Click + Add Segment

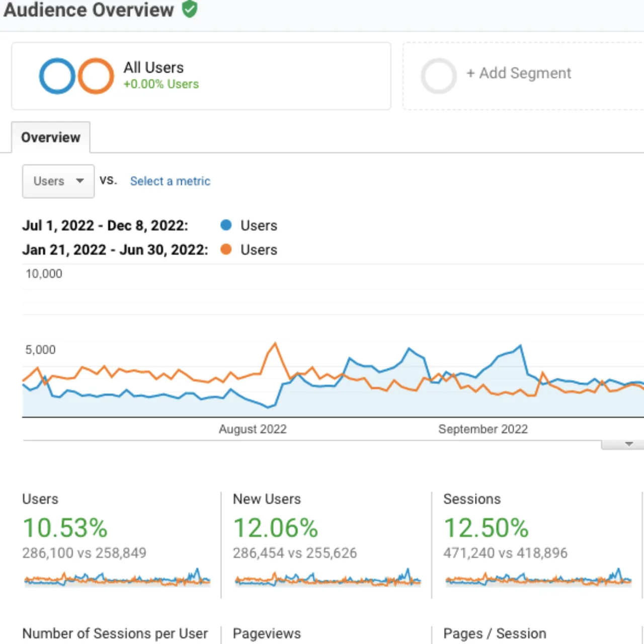(x=519, y=73)
